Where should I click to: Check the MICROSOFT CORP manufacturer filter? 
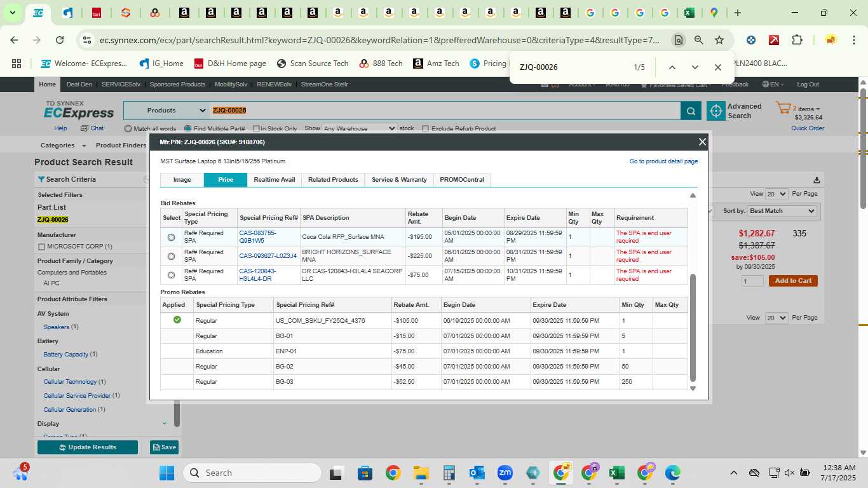(x=41, y=247)
